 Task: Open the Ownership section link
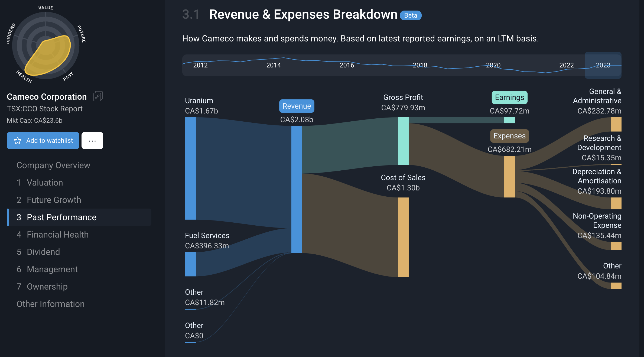[x=47, y=287]
